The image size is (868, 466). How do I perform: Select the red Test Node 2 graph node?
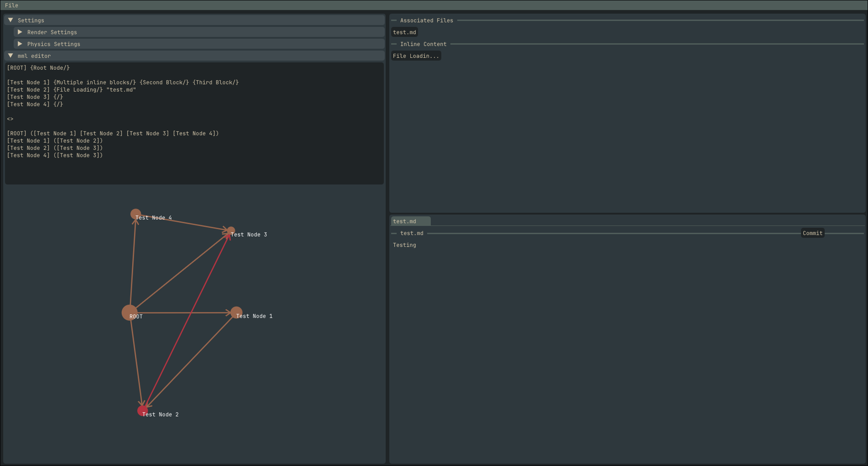pyautogui.click(x=143, y=410)
